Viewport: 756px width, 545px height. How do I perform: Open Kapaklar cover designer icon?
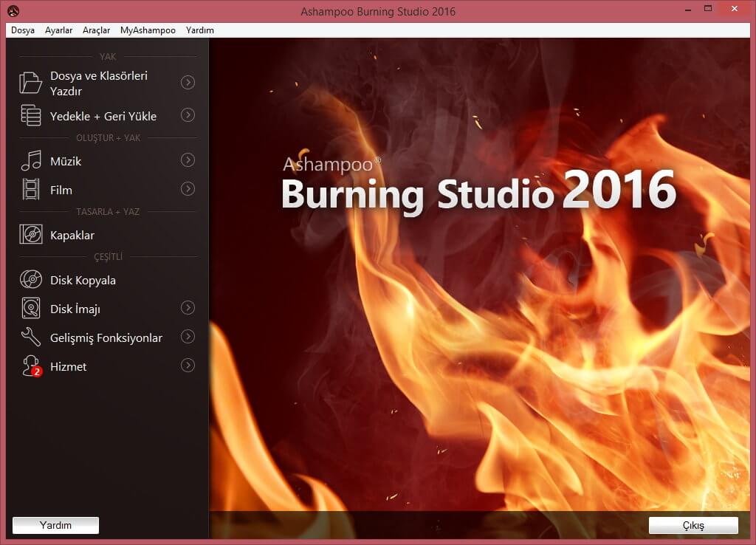click(31, 235)
